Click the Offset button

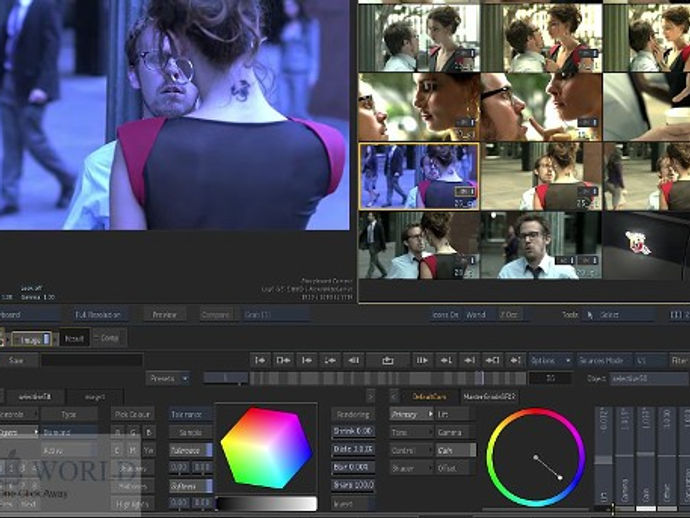click(456, 469)
